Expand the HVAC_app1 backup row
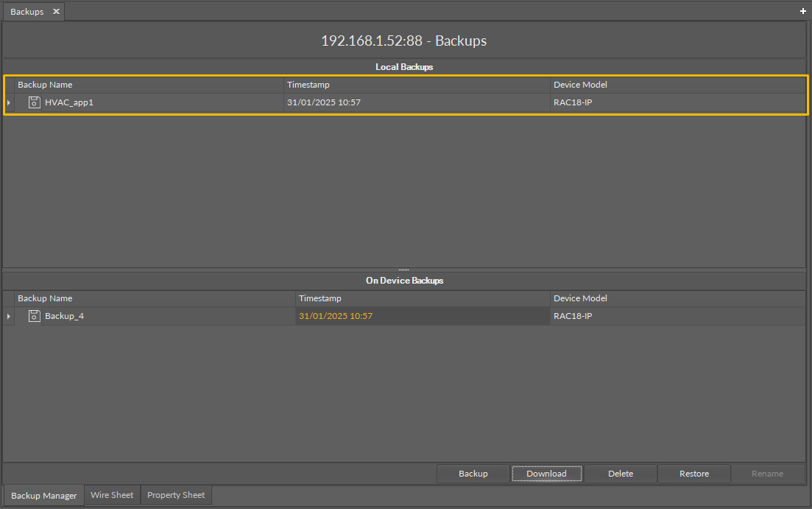Screen dimensions: 812x509 pyautogui.click(x=9, y=102)
